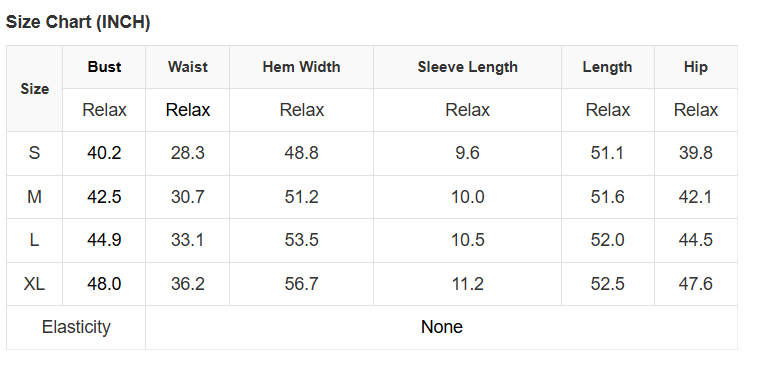The image size is (757, 367).
Task: Click length value 51.1
Action: [x=607, y=153]
